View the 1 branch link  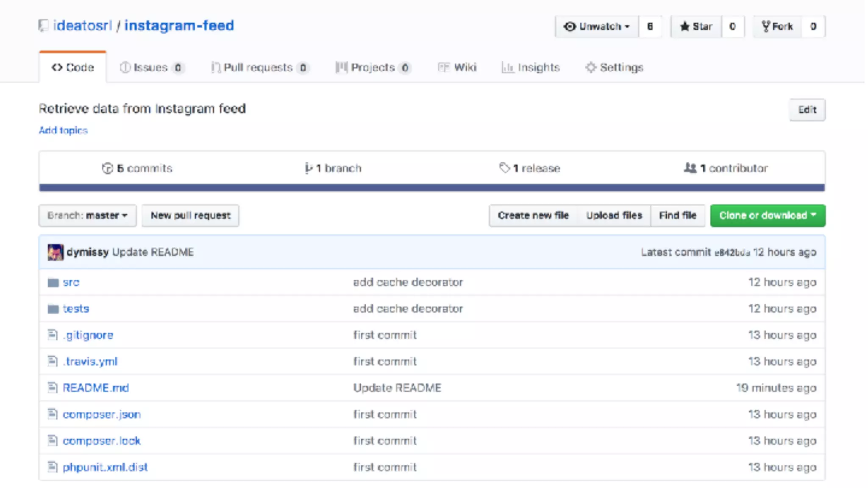pyautogui.click(x=333, y=168)
